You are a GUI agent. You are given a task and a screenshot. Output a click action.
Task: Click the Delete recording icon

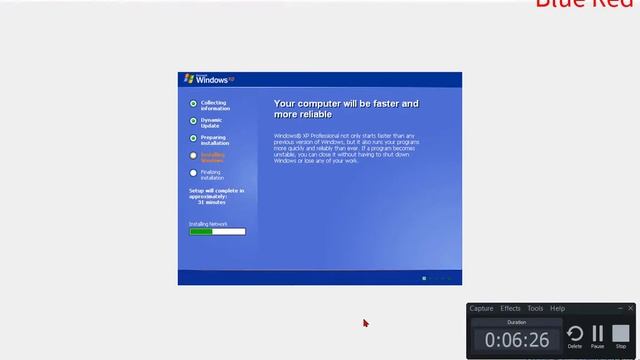(x=575, y=337)
